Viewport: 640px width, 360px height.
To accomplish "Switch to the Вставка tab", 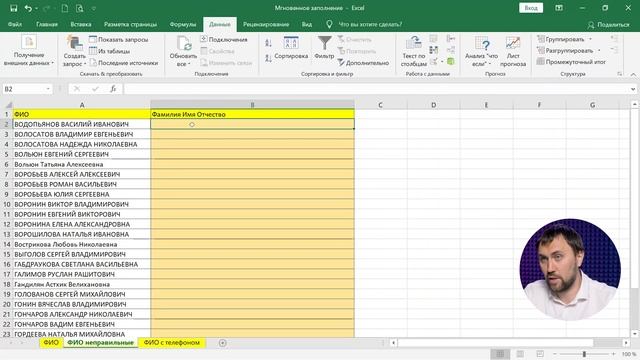I will (x=80, y=24).
